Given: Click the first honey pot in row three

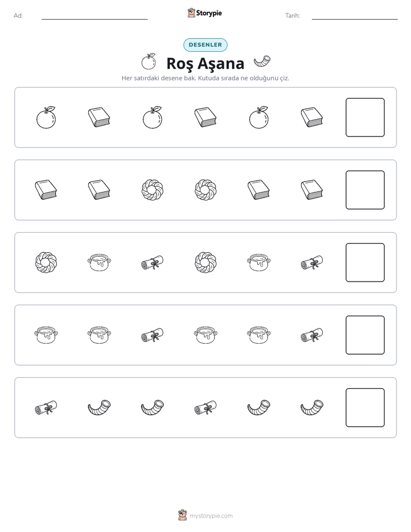Looking at the screenshot, I should coord(99,263).
